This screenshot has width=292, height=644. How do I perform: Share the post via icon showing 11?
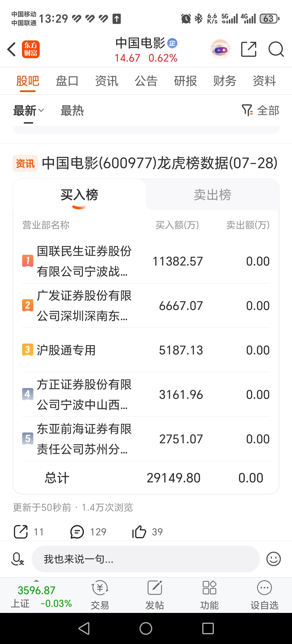pos(20,532)
